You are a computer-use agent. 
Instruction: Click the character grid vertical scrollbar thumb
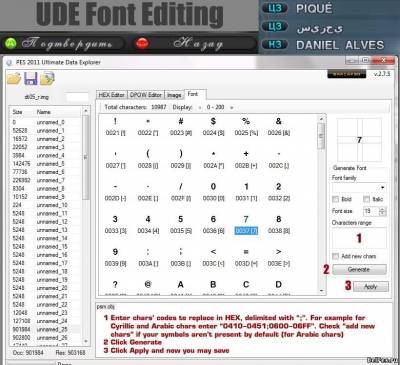pos(321,136)
